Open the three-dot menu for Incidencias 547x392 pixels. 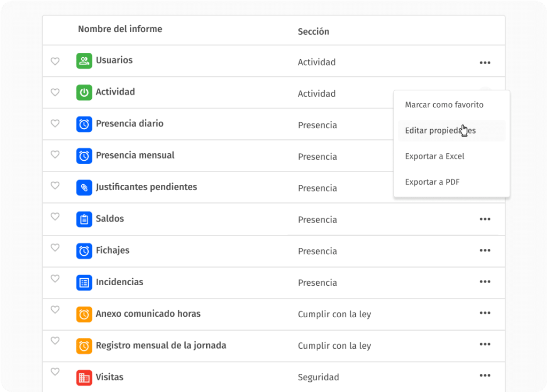[485, 282]
